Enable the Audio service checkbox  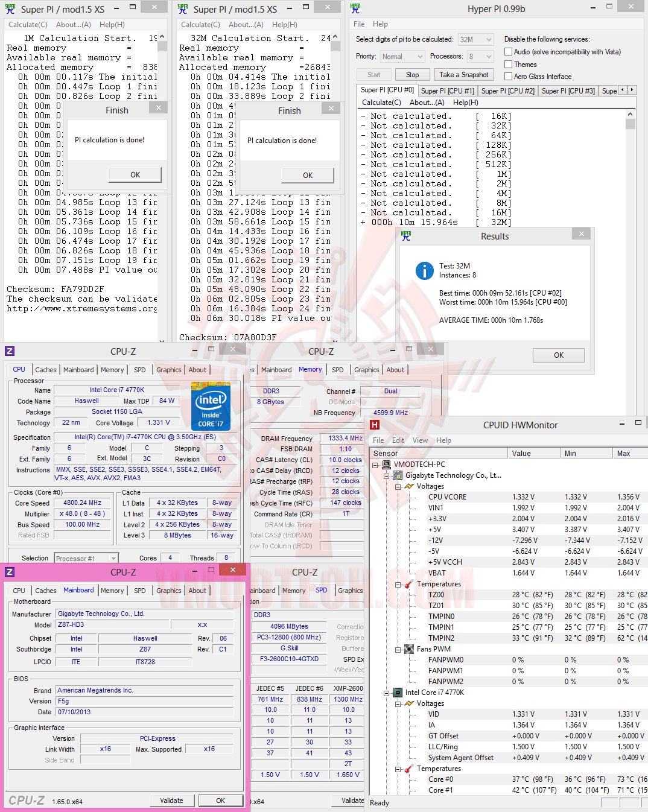click(x=509, y=52)
